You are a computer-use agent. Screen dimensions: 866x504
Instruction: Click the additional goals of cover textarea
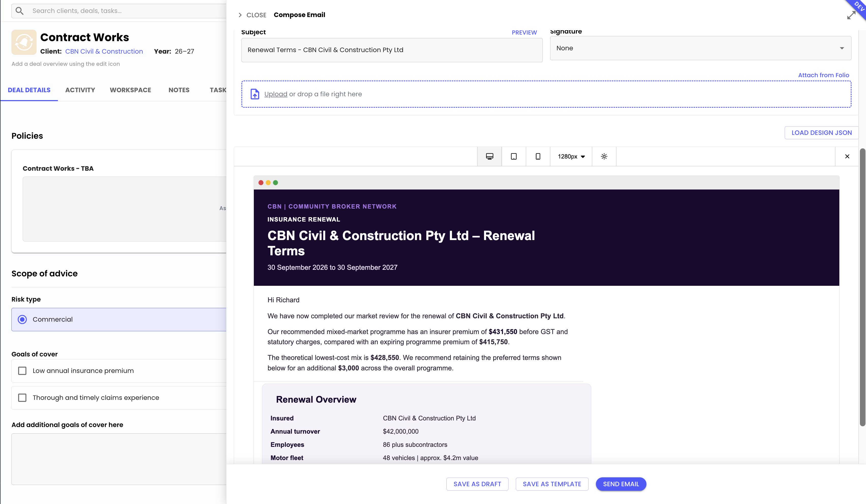(x=119, y=459)
